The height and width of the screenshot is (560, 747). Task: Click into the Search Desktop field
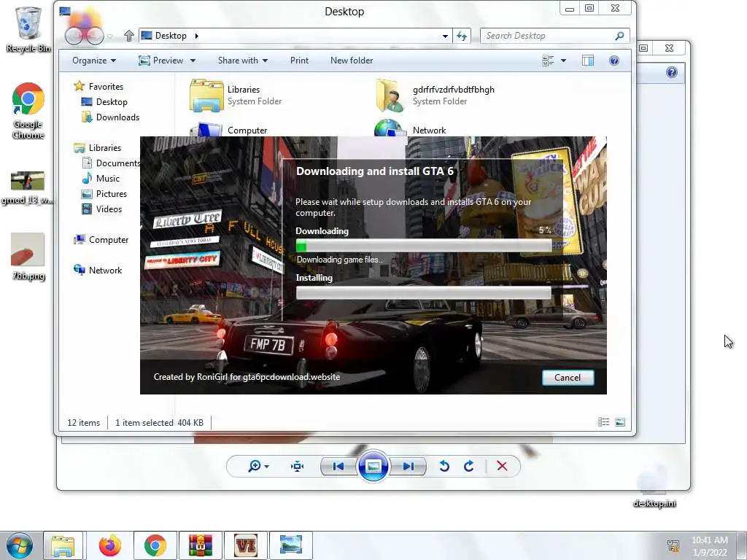547,36
